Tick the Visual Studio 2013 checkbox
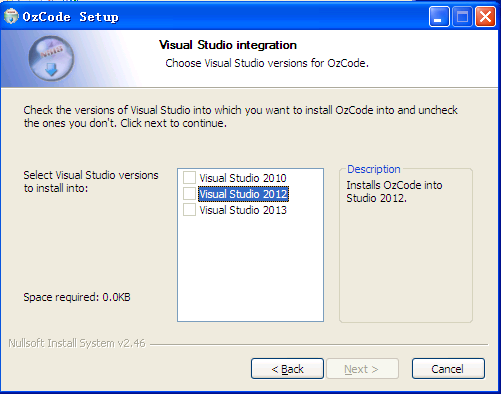 189,210
